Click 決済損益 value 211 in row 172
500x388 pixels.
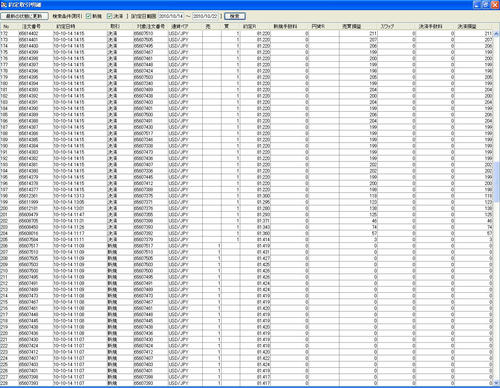click(488, 33)
